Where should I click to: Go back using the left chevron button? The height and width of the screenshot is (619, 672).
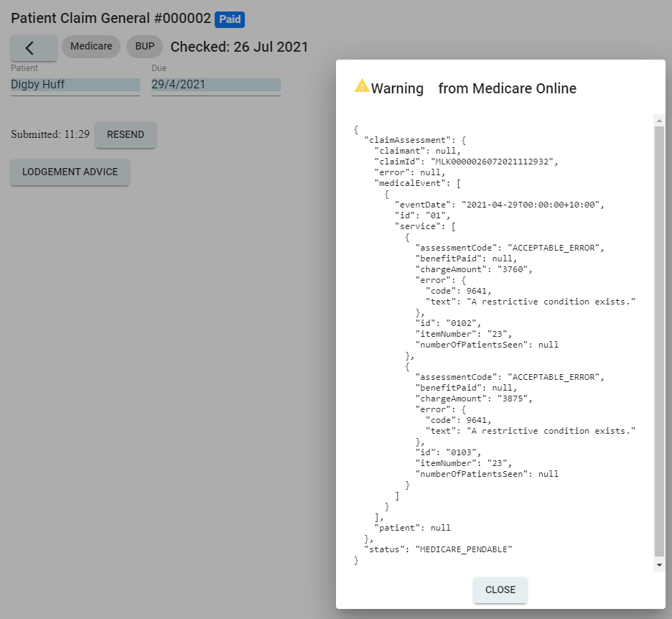[x=34, y=47]
